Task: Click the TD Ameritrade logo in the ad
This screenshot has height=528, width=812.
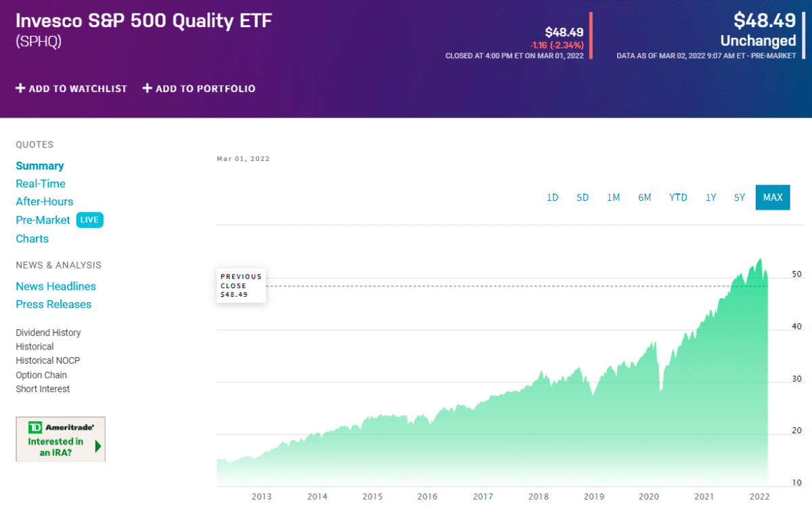Action: tap(61, 427)
